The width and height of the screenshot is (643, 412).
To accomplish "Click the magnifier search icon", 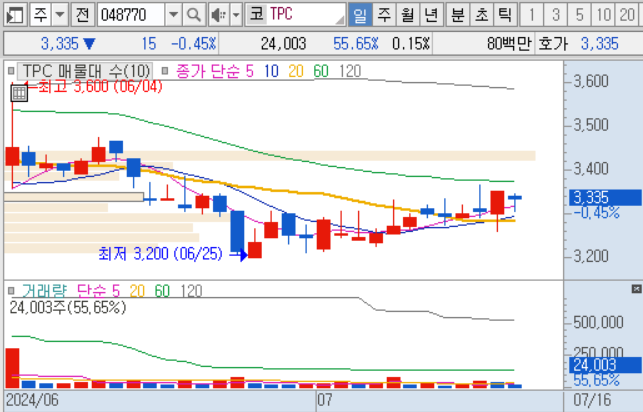I will click(x=194, y=15).
